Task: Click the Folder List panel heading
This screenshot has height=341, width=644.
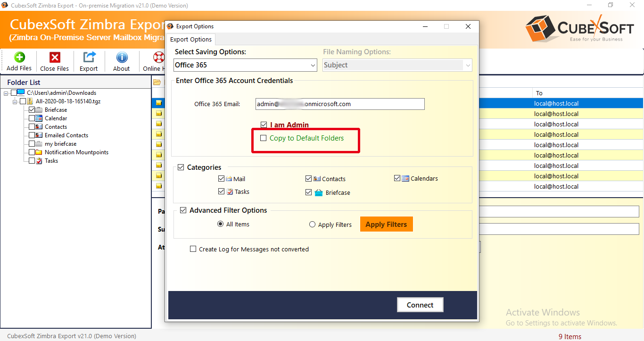Action: coord(24,82)
